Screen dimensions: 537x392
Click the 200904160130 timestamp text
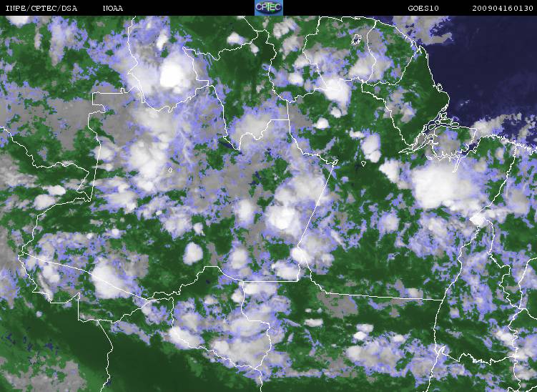click(503, 8)
